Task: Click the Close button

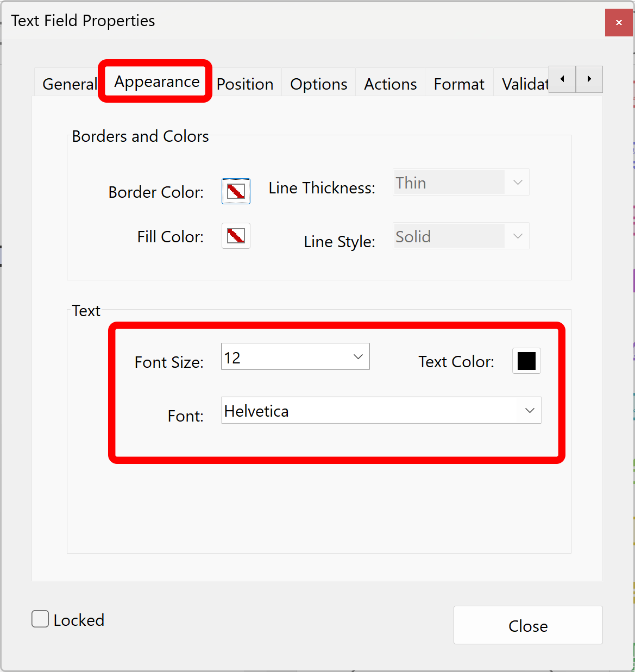Action: (527, 625)
